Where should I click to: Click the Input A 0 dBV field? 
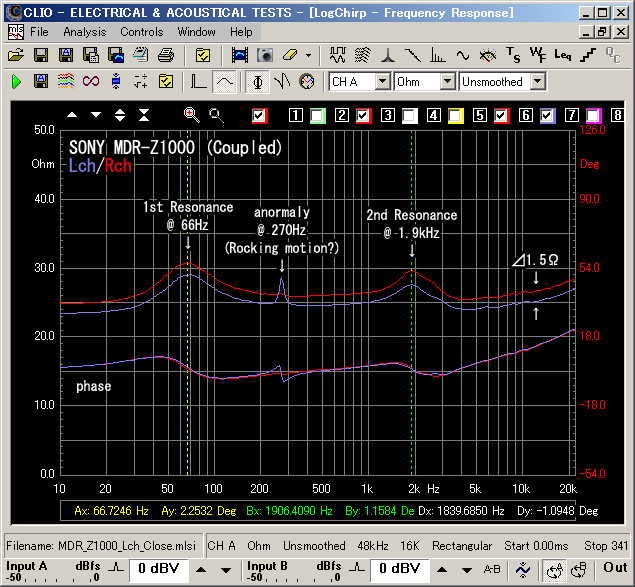[x=159, y=569]
